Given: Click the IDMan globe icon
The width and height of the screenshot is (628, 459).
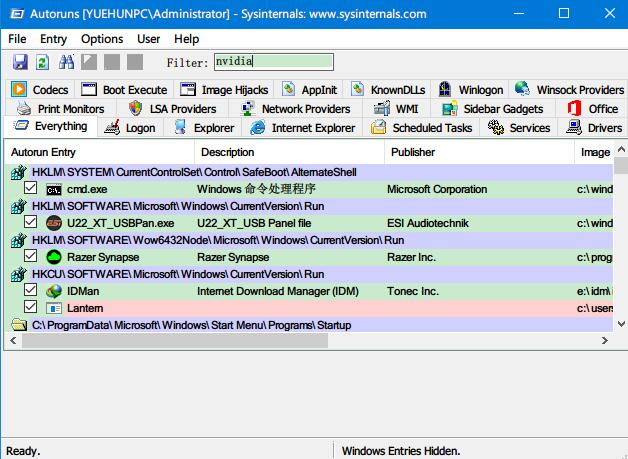Looking at the screenshot, I should 54,291.
